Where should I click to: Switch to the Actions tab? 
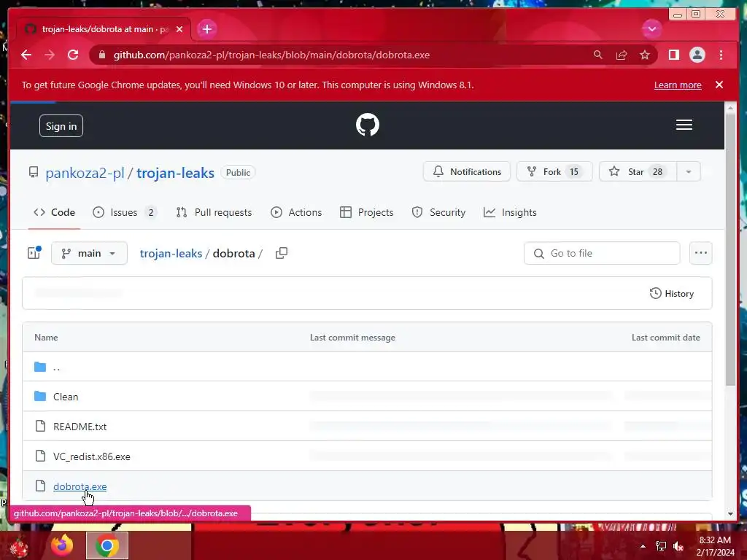tap(296, 212)
